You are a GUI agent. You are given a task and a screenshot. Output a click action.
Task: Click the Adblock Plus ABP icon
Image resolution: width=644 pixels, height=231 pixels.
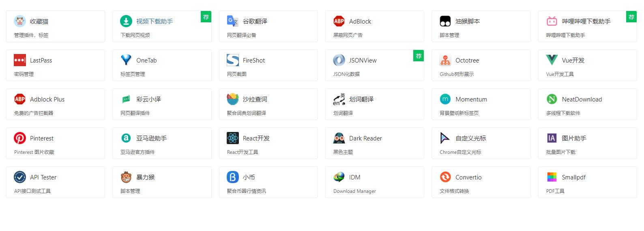tap(20, 99)
